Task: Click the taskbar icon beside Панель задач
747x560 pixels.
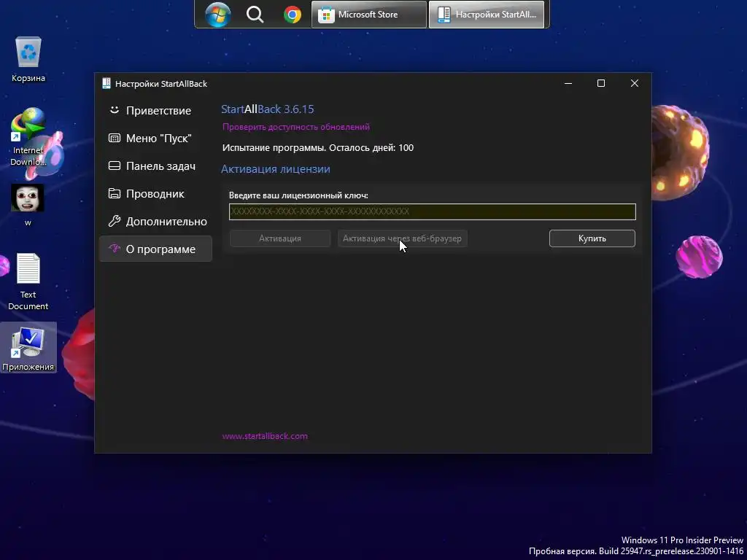Action: click(x=115, y=166)
